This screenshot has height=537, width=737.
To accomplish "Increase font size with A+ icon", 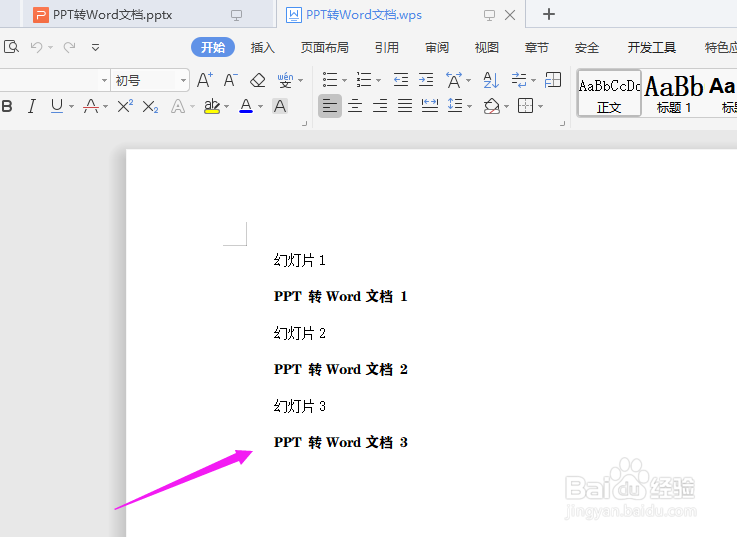I will [204, 80].
